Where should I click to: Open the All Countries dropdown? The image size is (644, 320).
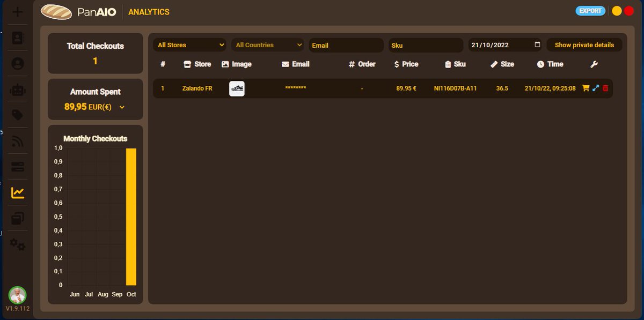pyautogui.click(x=268, y=45)
